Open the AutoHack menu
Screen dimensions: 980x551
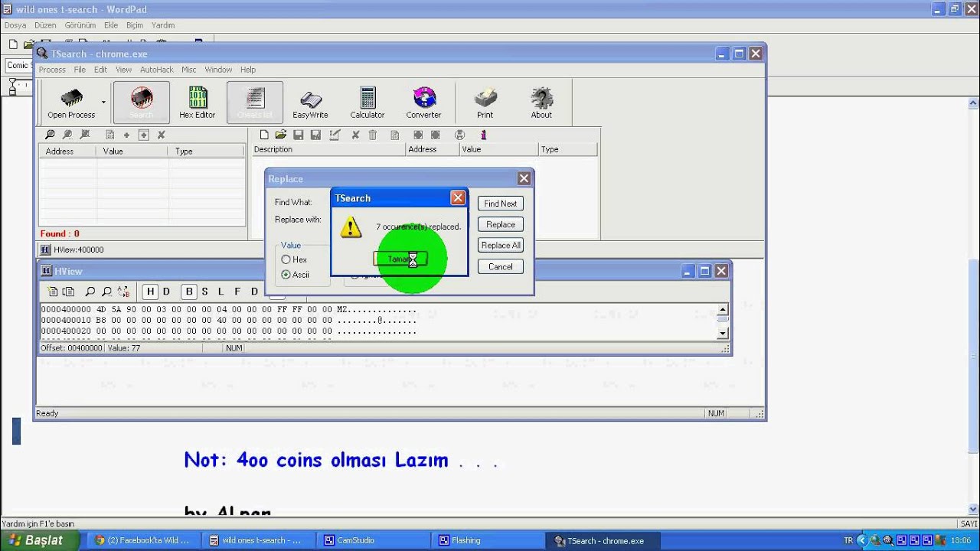pos(156,70)
